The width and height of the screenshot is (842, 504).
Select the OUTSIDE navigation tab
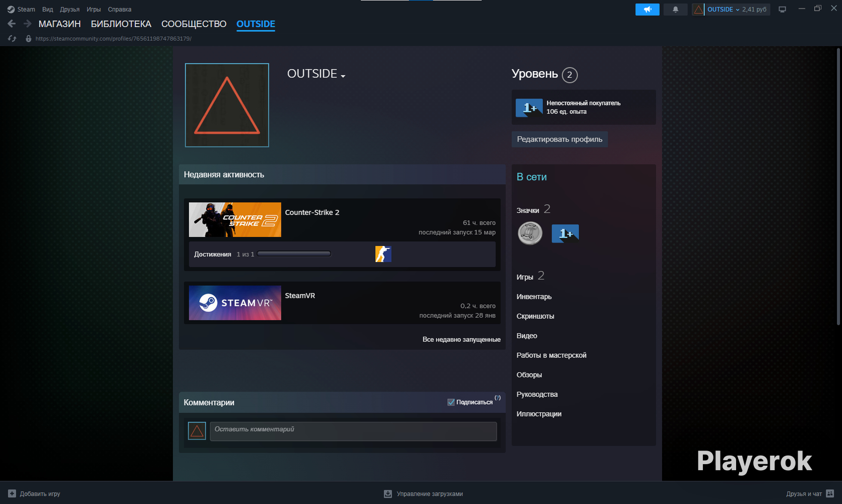(x=256, y=24)
